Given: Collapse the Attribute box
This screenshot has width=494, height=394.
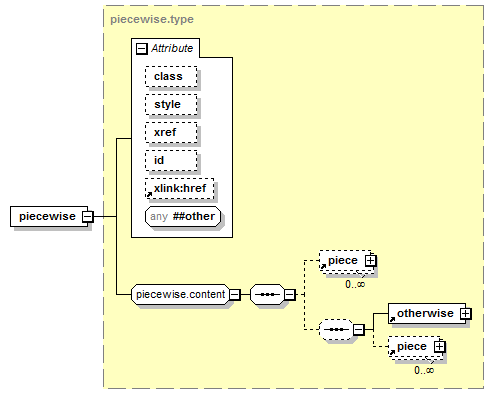Looking at the screenshot, I should pos(142,49).
